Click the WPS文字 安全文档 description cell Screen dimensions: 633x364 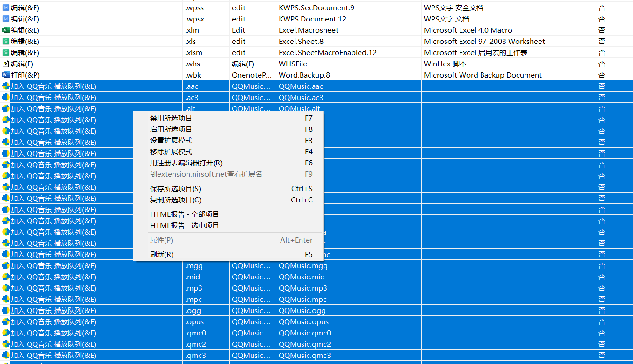tap(453, 8)
